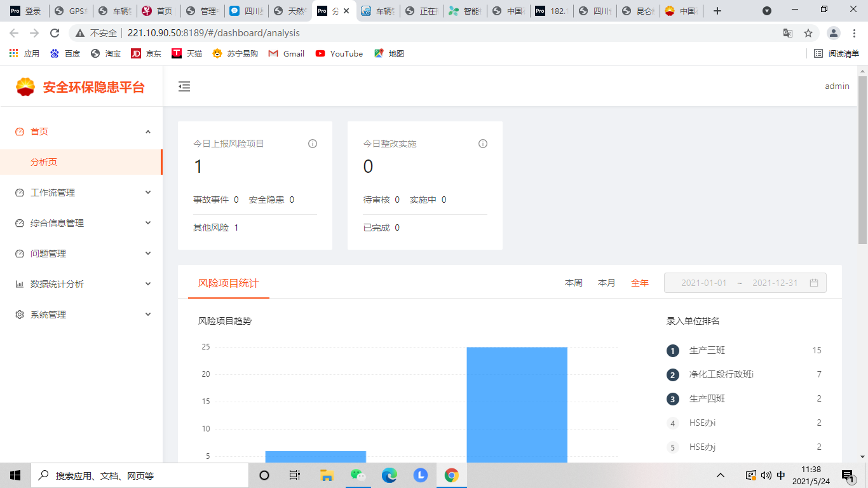Switch to the 天然 browser tab

[288, 11]
